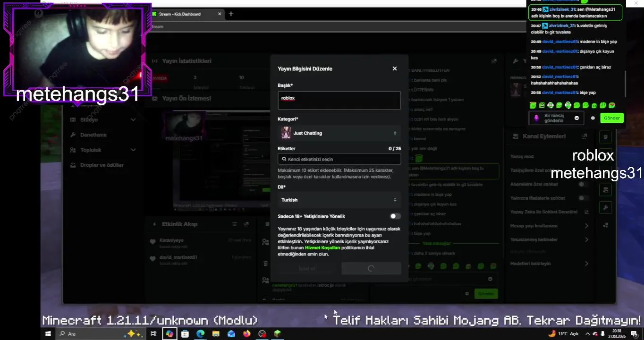Type in the Bir mesaj gönderin field
644x340 pixels.
[x=556, y=118]
